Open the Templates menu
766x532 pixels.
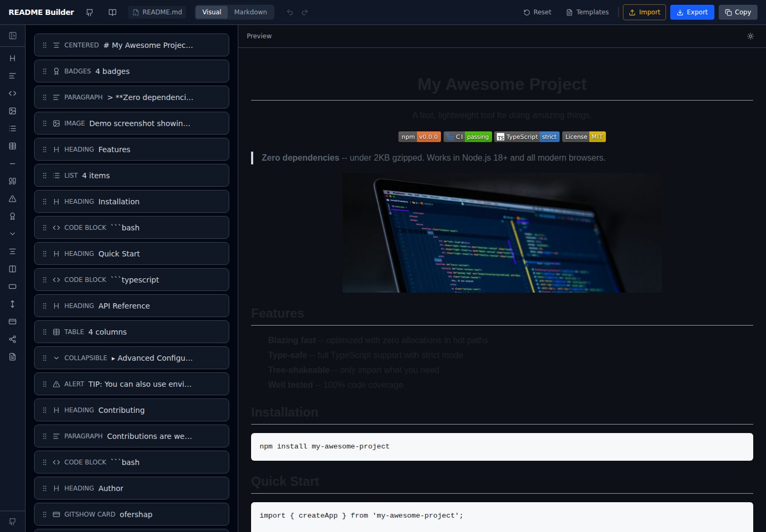click(x=587, y=12)
